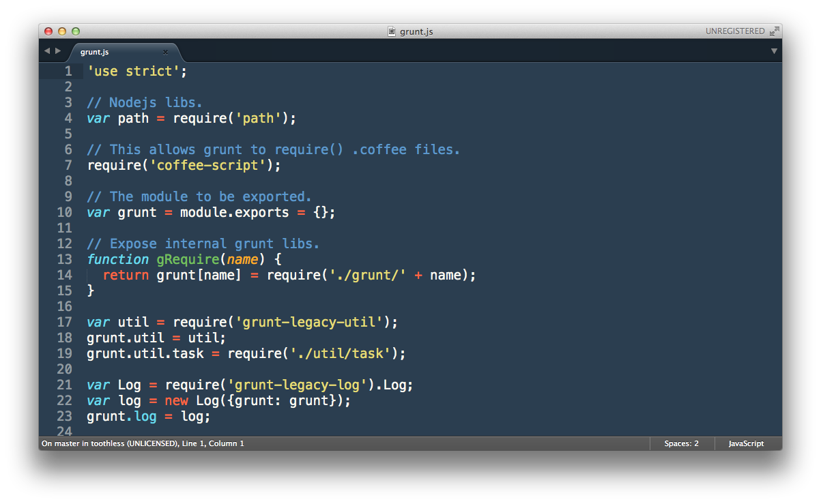Click the green zoom window button
The height and width of the screenshot is (504, 821).
pyautogui.click(x=76, y=31)
